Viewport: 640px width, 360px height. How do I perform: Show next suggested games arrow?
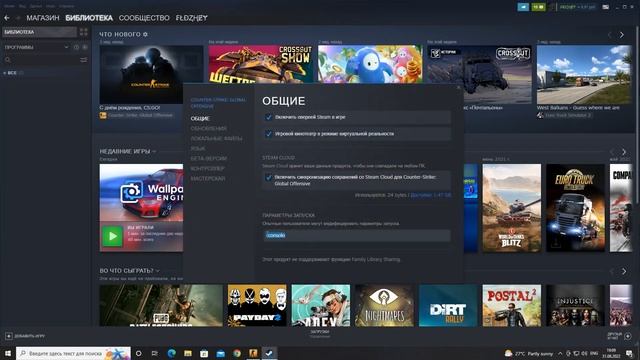click(624, 271)
